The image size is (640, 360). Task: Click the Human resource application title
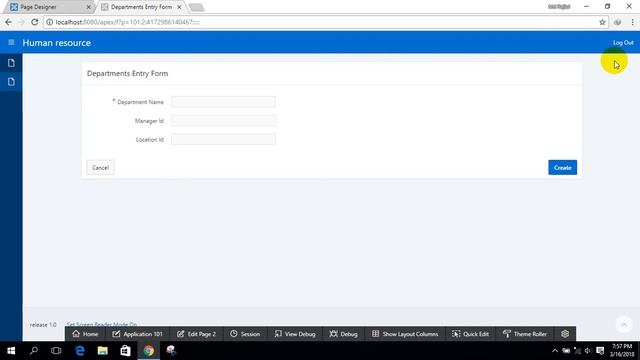57,42
